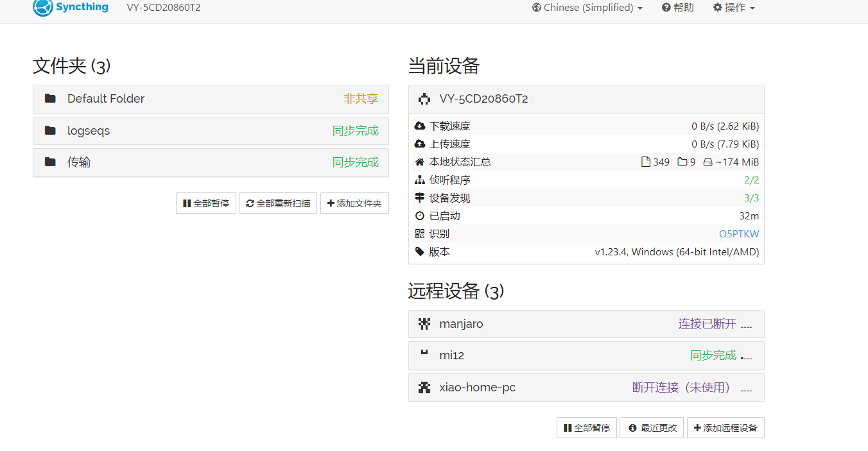This screenshot has width=868, height=451.
Task: Click the 同步完成 status on logseqs
Action: pyautogui.click(x=356, y=131)
